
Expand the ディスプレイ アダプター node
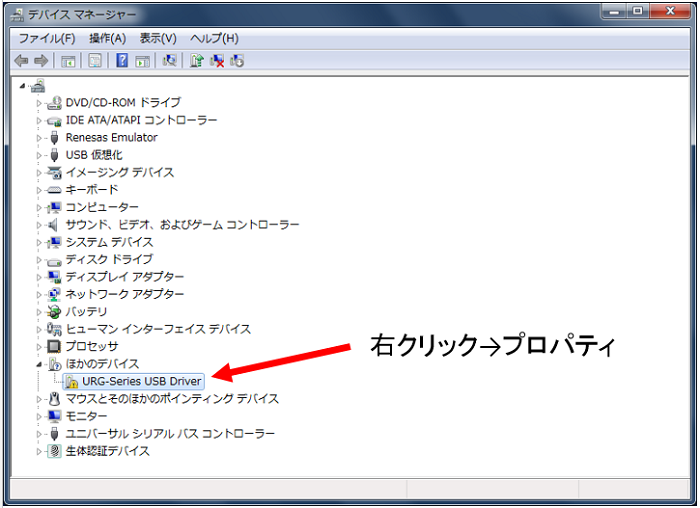click(x=39, y=277)
